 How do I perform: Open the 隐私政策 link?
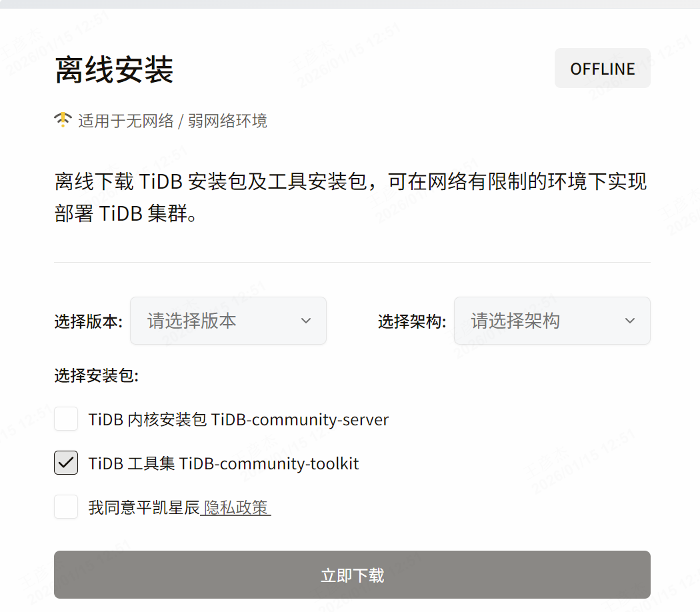tap(236, 508)
